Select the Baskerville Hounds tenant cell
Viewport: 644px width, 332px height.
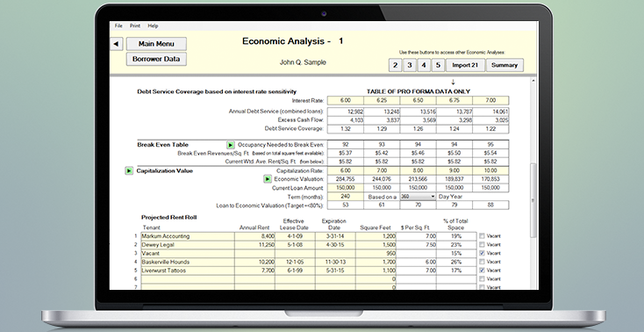click(188, 262)
